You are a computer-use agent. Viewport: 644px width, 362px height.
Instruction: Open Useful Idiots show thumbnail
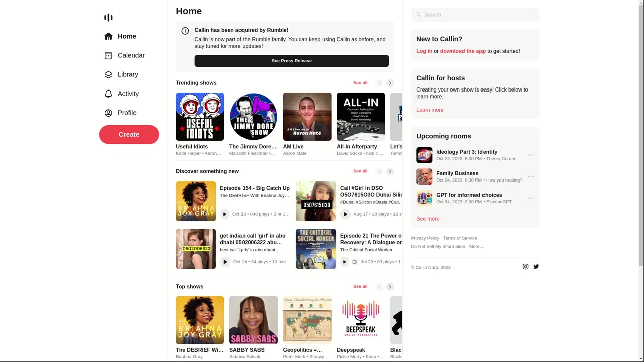point(200,117)
